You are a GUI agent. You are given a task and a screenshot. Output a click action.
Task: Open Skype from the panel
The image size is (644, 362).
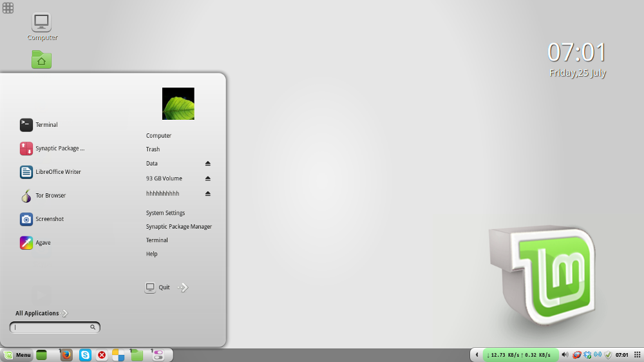[x=85, y=355]
